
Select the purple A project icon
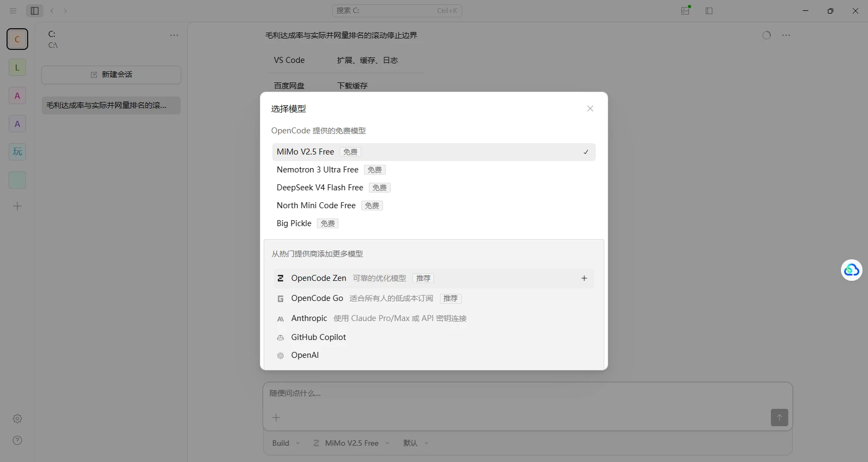pos(17,124)
